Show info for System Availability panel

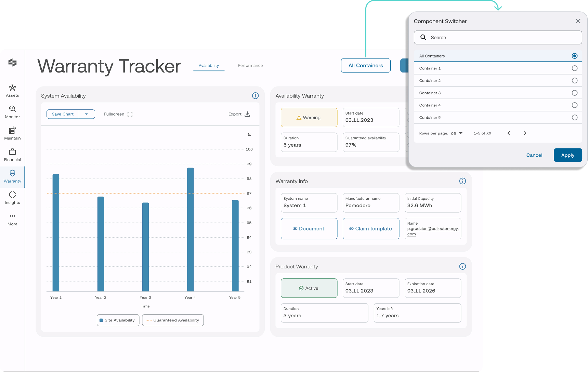255,96
